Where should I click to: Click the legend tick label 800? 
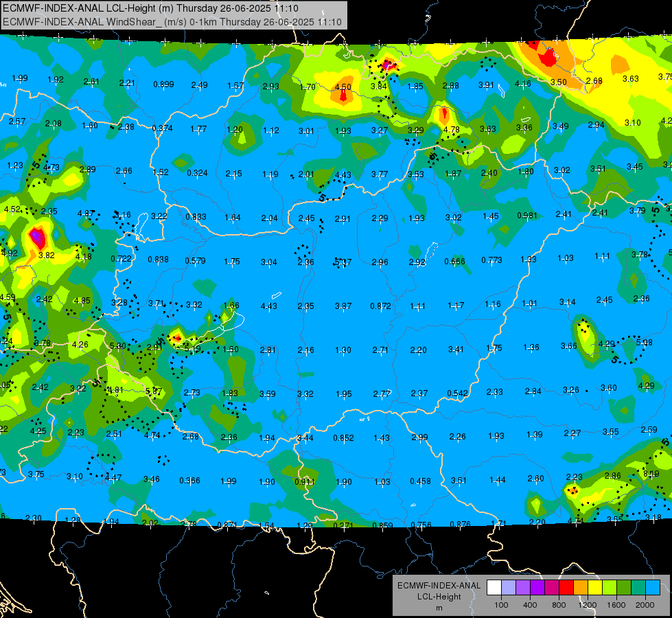(x=559, y=605)
